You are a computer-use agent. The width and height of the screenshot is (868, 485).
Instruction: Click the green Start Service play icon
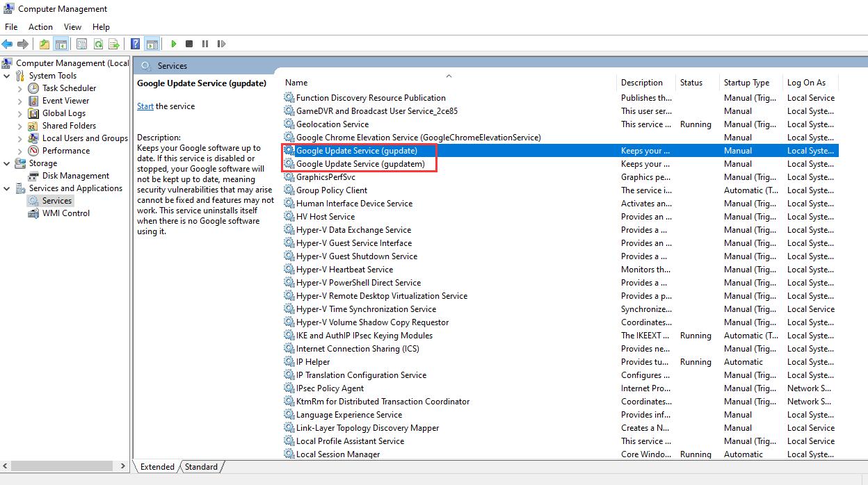[173, 44]
